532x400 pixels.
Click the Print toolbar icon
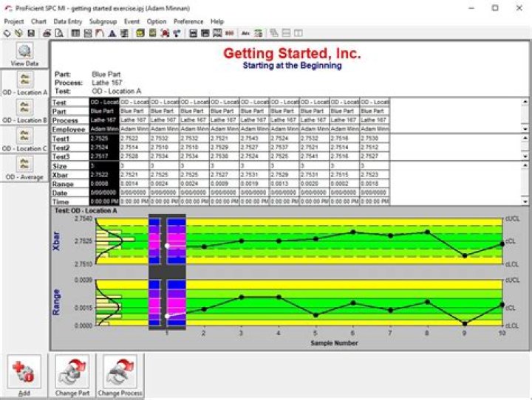[47, 33]
